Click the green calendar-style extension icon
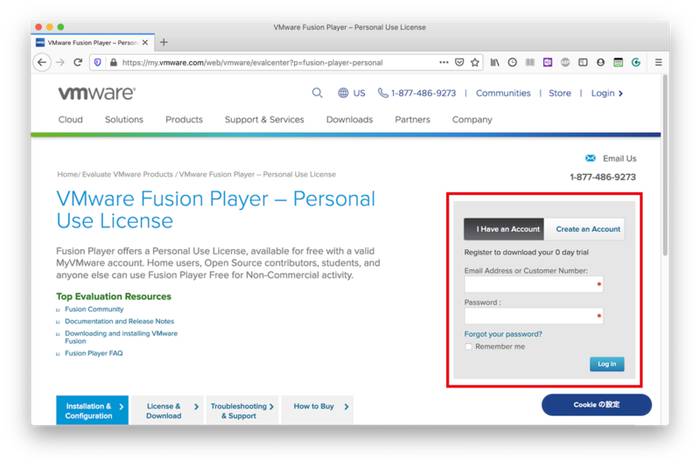 point(618,62)
